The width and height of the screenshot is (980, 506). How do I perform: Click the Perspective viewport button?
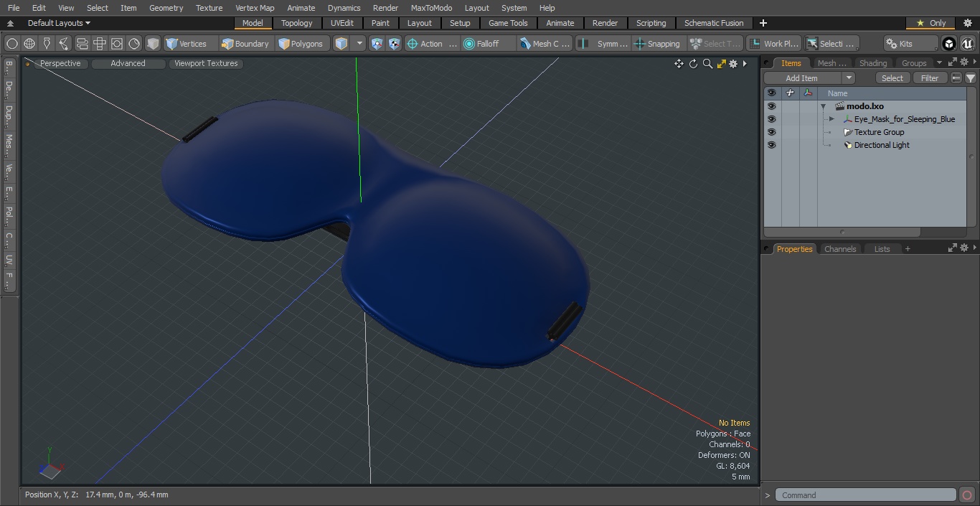coord(60,63)
